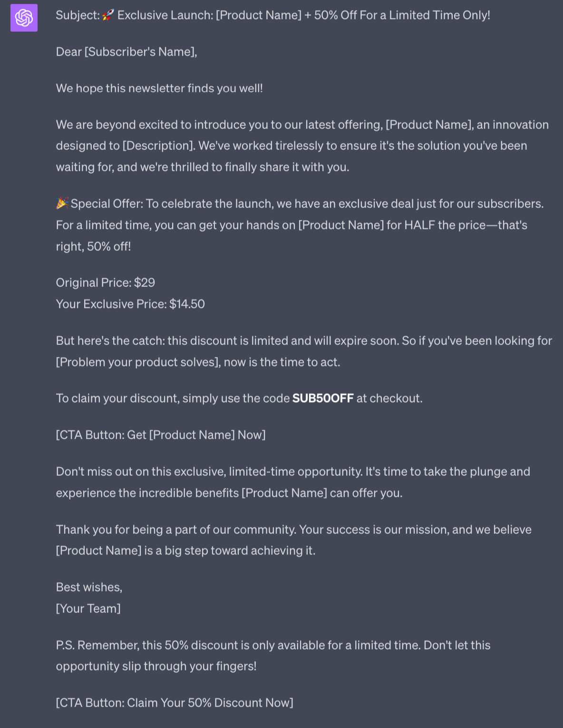Click the "[Problem your product solves]" placeholder
Screen dimensions: 563x728
pyautogui.click(x=138, y=362)
